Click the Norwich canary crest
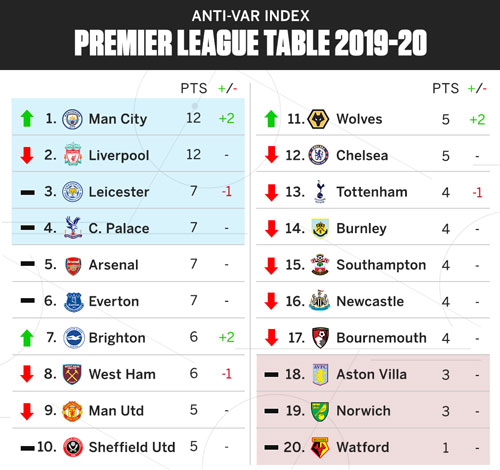The height and width of the screenshot is (470, 500). (x=320, y=411)
